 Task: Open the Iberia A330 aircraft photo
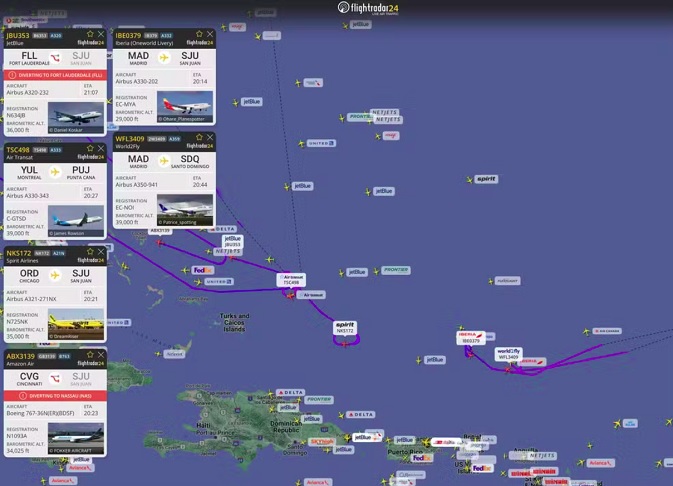tap(184, 107)
